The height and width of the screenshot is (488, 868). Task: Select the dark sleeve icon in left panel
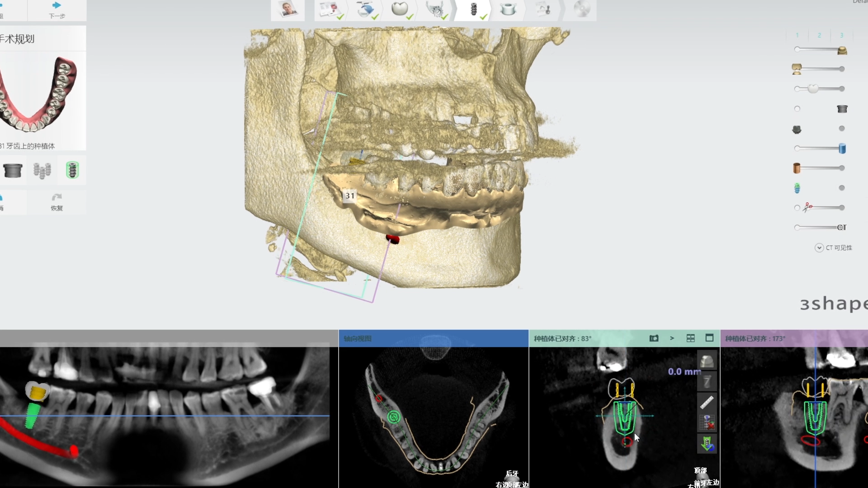point(13,170)
